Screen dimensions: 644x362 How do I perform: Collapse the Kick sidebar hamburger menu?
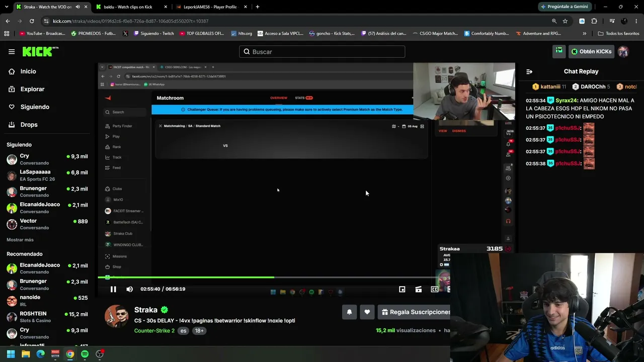12,52
